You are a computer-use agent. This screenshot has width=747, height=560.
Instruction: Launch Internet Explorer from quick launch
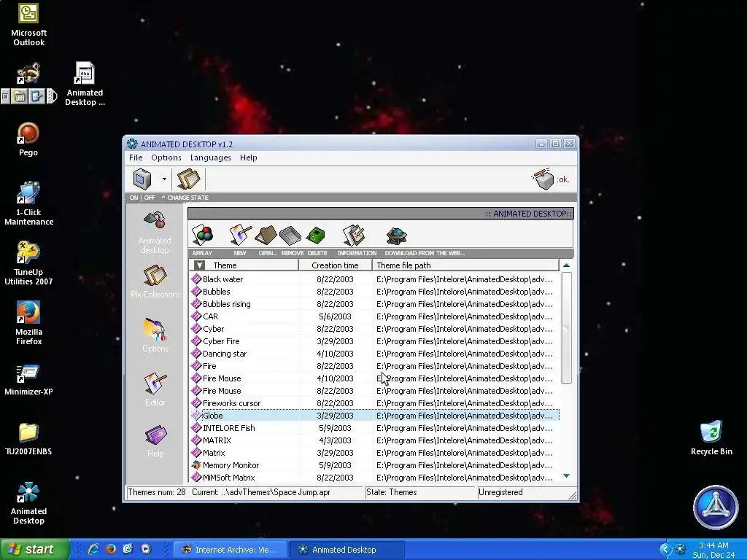[x=93, y=549]
